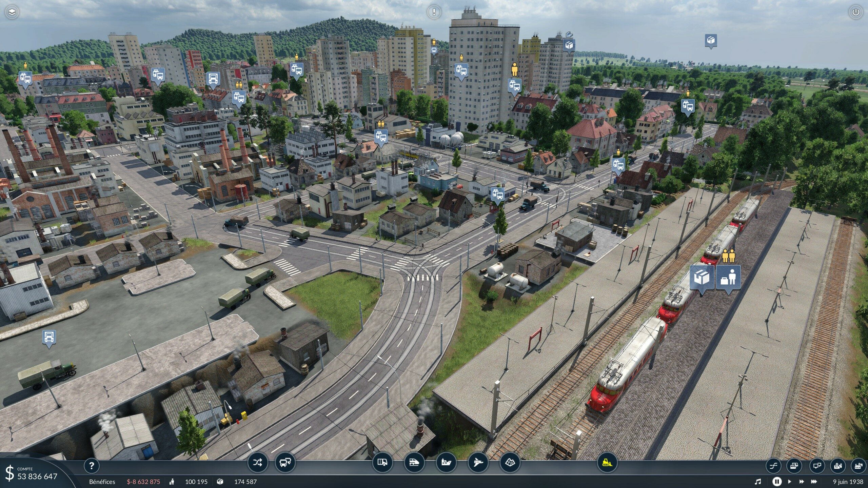Open the map layers menu
Screen dimensions: 868x488
pyautogui.click(x=12, y=12)
